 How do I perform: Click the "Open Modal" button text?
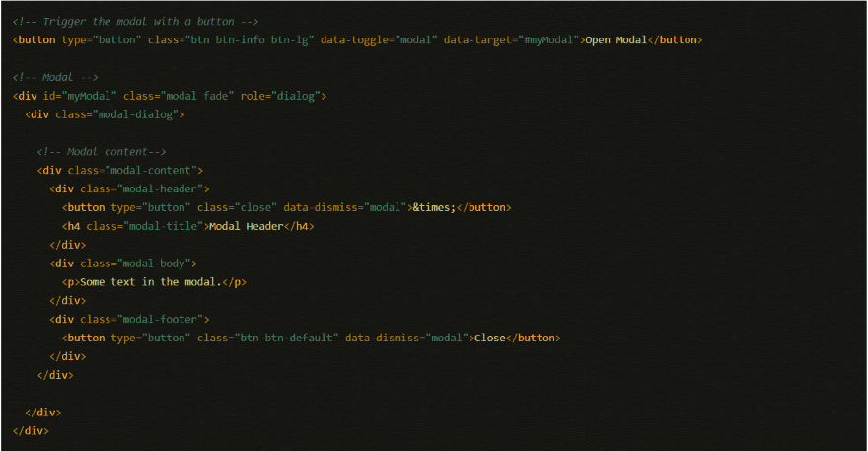(x=616, y=40)
